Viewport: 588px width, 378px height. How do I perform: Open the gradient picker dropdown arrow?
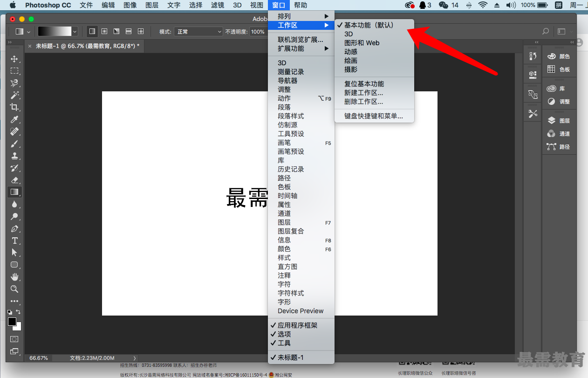[x=75, y=32]
